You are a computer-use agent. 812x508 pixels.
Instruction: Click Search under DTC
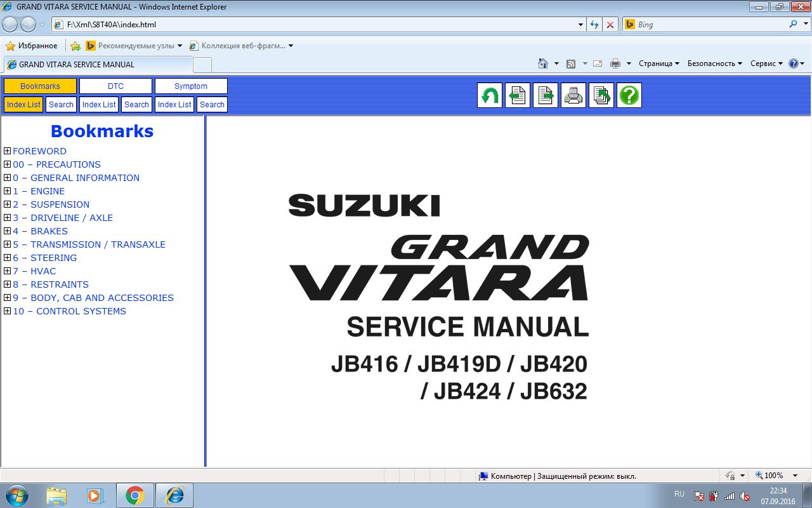(x=136, y=105)
